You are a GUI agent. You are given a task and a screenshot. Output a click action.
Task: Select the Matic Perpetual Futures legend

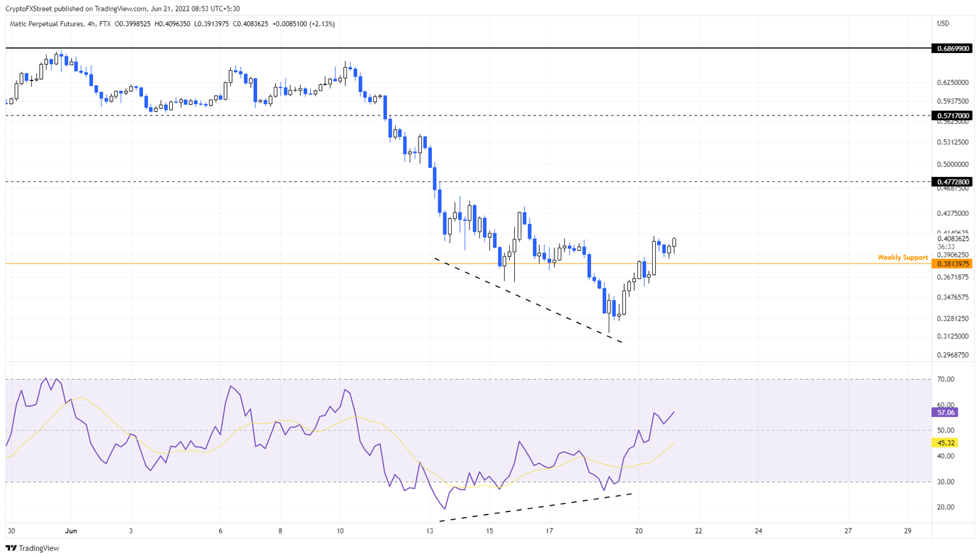(x=48, y=24)
